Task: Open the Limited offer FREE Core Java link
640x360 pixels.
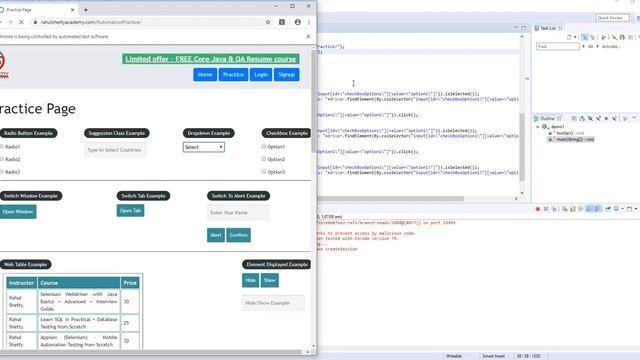Action: point(211,59)
